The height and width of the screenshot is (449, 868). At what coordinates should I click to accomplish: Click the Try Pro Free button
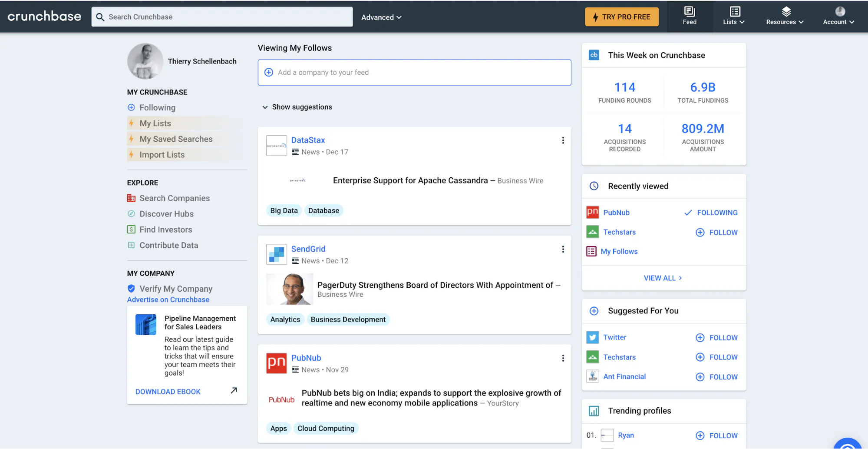pyautogui.click(x=621, y=17)
